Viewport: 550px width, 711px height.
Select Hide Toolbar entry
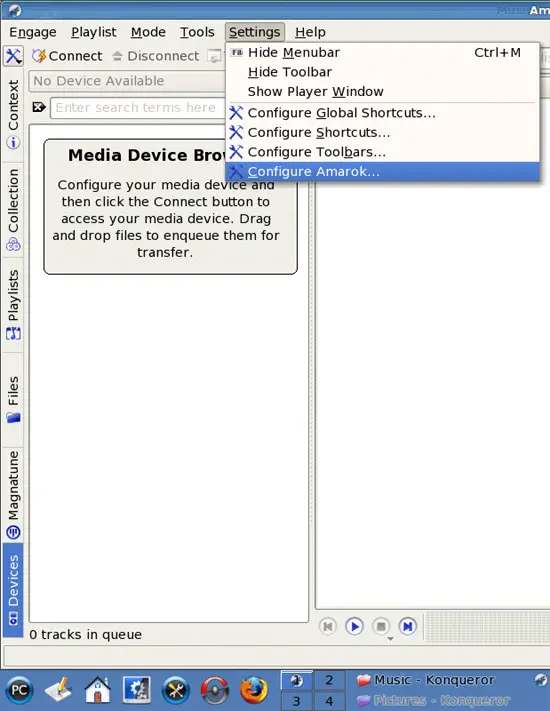[382, 72]
